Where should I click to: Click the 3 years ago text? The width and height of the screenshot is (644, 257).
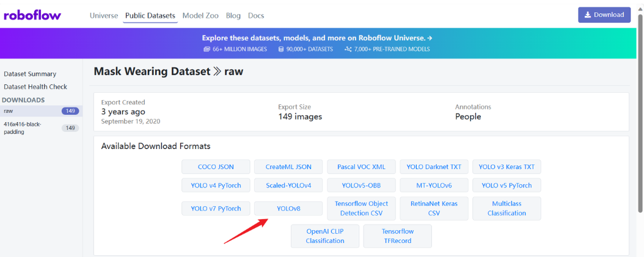point(123,112)
